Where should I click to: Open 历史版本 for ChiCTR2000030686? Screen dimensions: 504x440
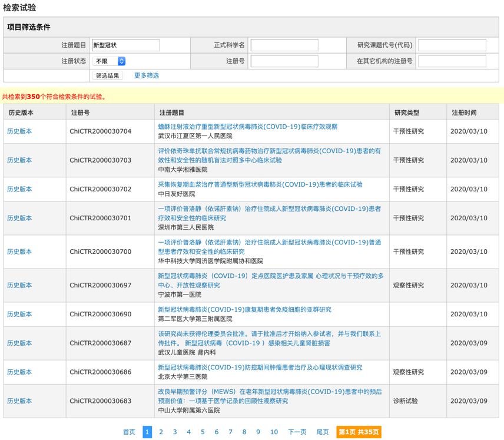[19, 372]
